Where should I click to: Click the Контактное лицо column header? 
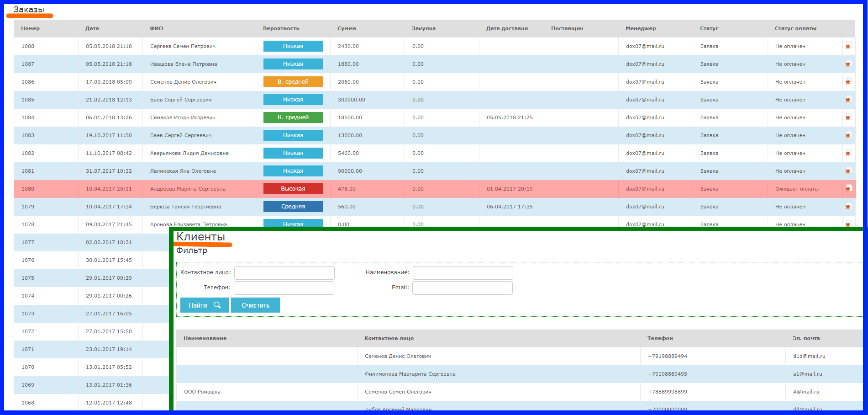click(x=389, y=338)
